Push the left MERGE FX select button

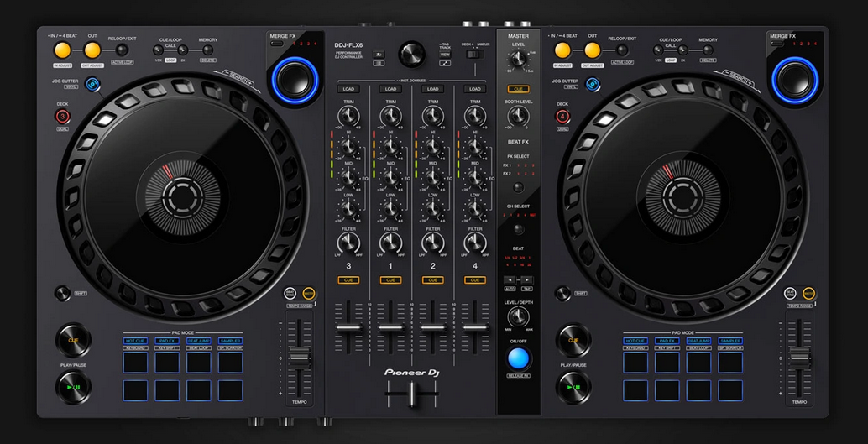pyautogui.click(x=277, y=43)
